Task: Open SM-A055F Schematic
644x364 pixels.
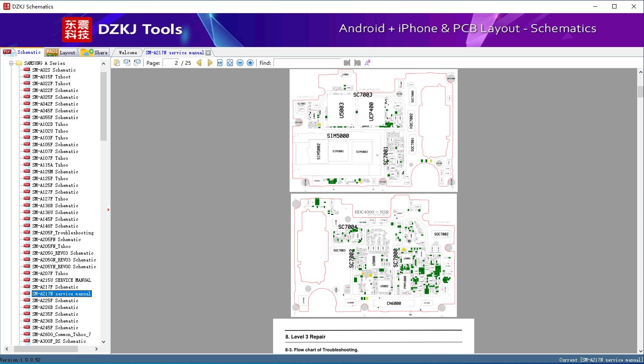Action: (55, 117)
